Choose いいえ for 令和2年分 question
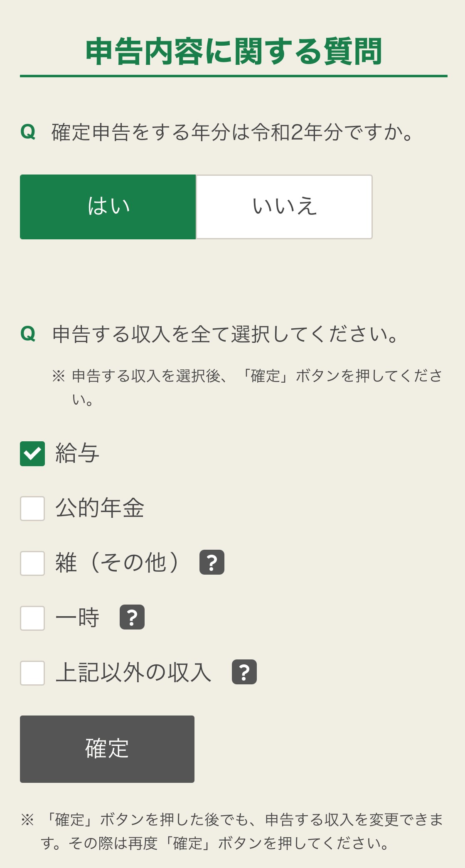The image size is (465, 868). point(284,207)
